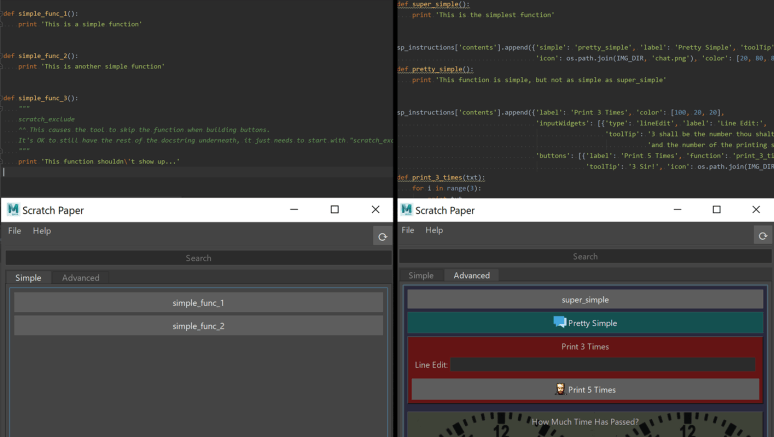
Task: Click the refresh icon in right Scratch Paper window
Action: [762, 236]
